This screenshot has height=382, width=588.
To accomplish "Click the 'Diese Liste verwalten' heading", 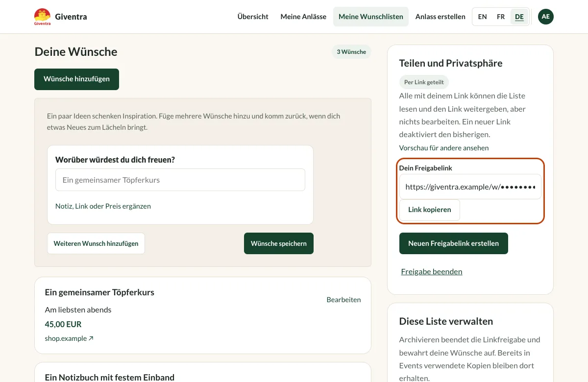I will [446, 321].
